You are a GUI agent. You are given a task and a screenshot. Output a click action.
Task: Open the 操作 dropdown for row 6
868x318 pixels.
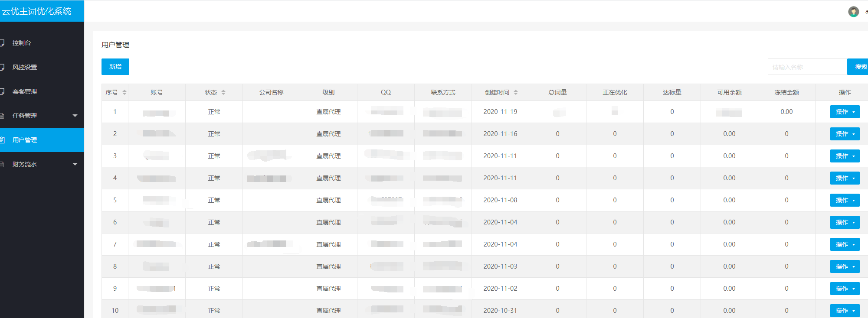(x=845, y=222)
